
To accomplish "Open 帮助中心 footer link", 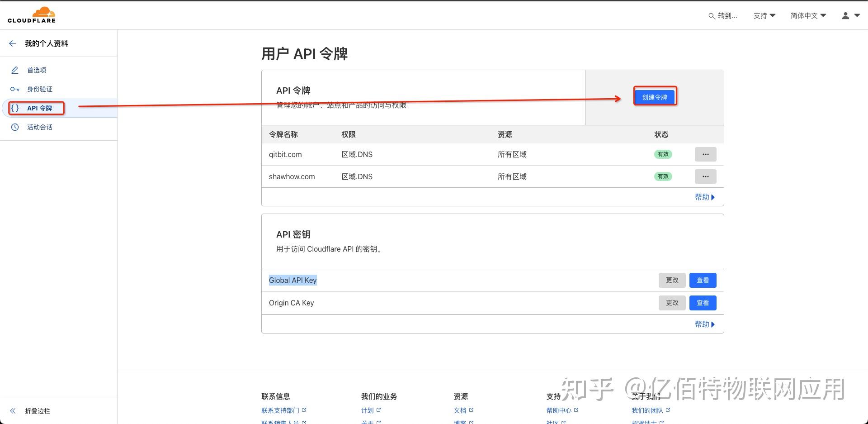I will coord(559,410).
